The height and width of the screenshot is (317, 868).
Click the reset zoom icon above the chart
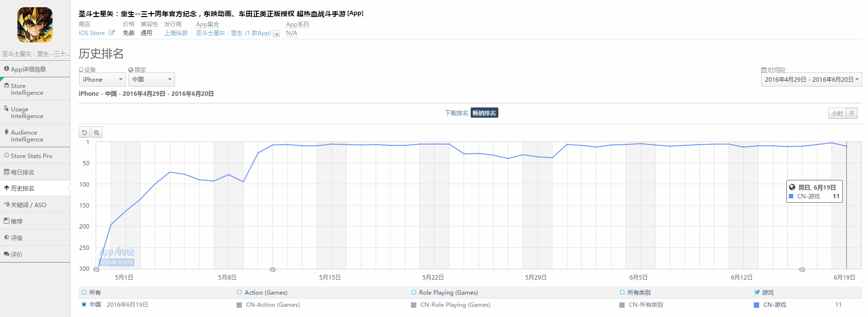85,132
